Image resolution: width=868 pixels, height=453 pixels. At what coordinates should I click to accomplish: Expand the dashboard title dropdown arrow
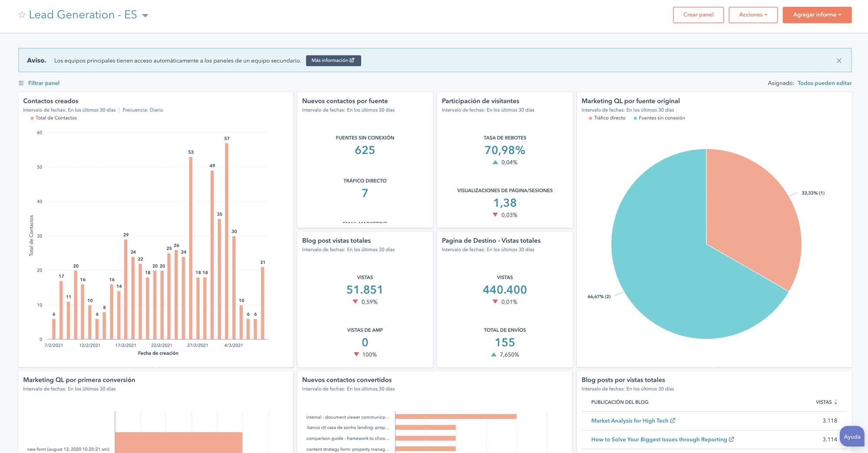tap(145, 15)
